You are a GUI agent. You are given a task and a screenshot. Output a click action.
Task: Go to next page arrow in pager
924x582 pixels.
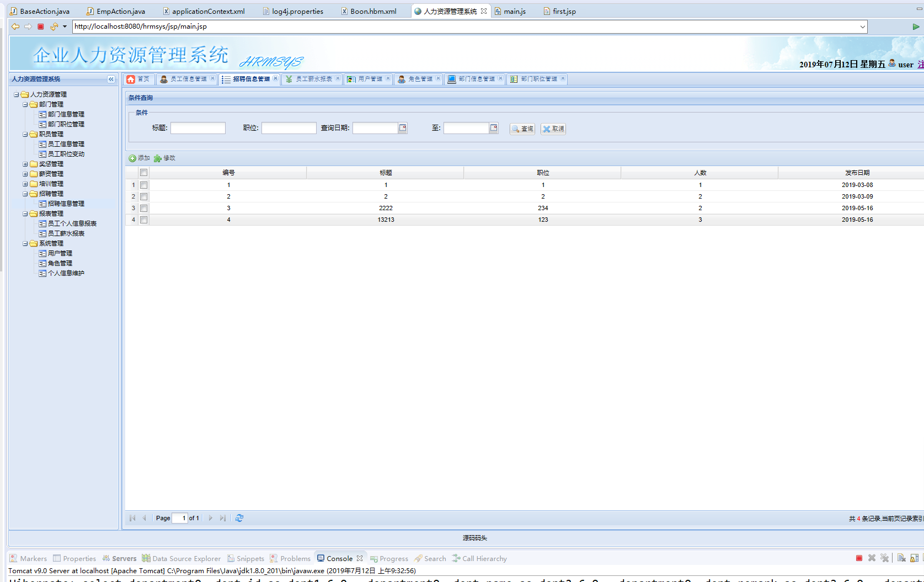(210, 518)
